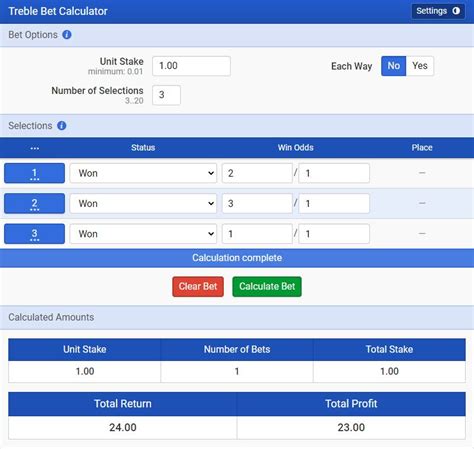474x449 pixels.
Task: Edit selection 1 odds numerator
Action: [257, 173]
